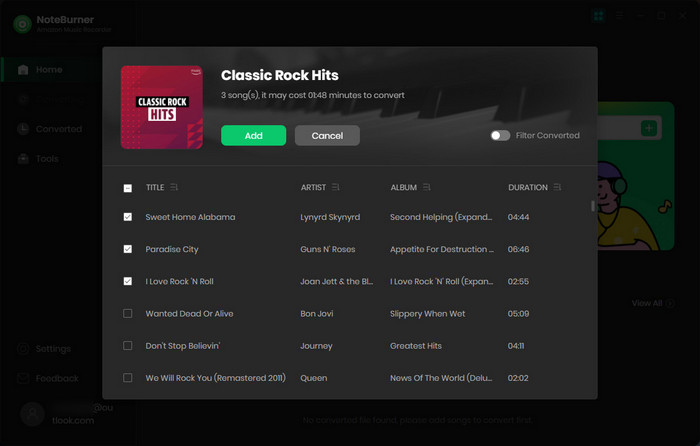This screenshot has height=446, width=700.
Task: Click the Journey artist text
Action: pos(316,346)
